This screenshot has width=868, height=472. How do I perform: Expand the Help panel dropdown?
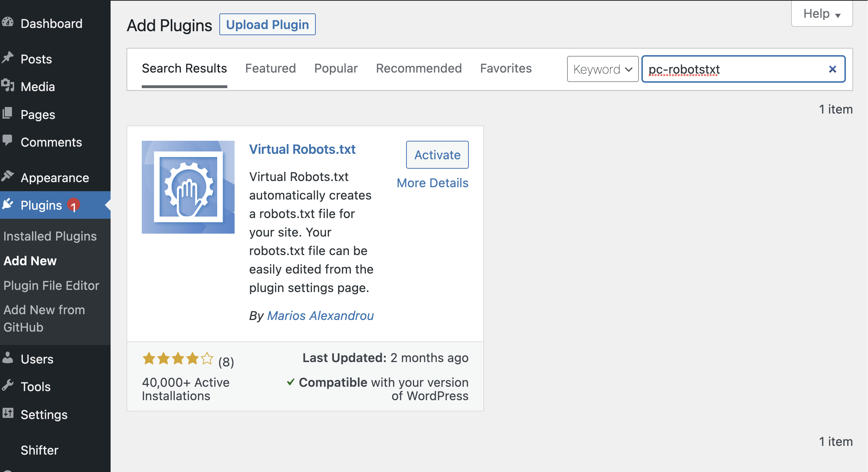coord(822,14)
